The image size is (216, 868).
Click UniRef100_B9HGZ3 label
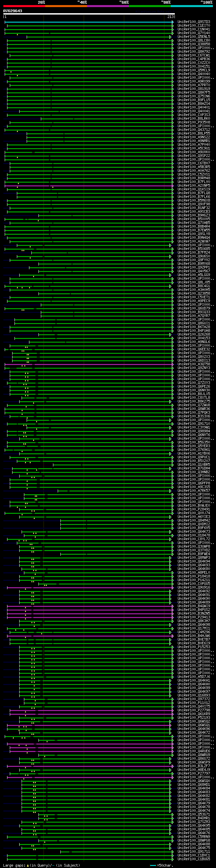(194, 215)
